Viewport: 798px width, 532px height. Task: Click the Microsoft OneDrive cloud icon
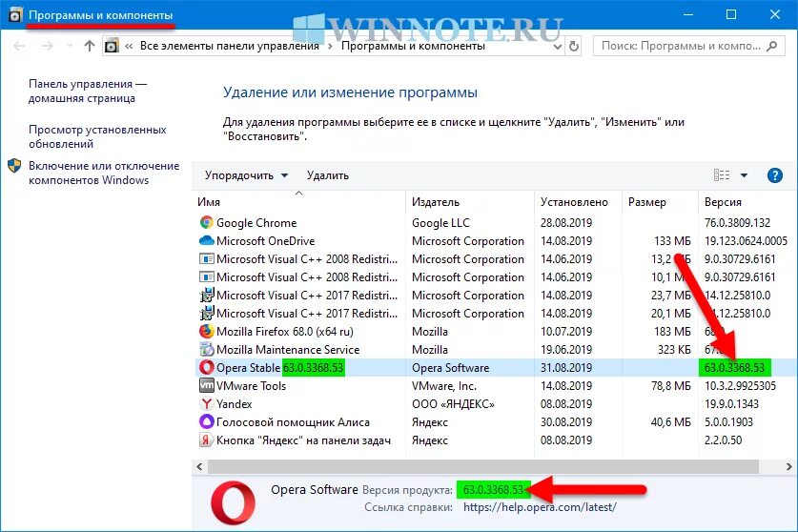point(206,240)
